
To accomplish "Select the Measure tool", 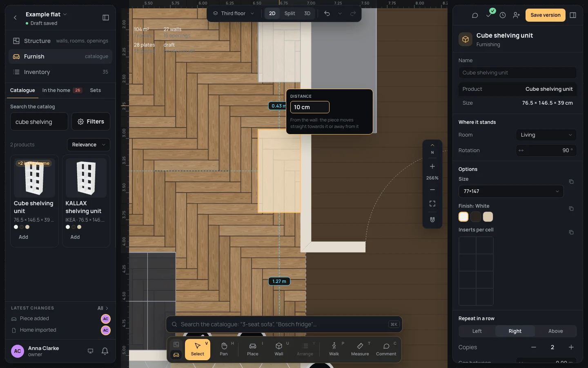I will [x=360, y=349].
